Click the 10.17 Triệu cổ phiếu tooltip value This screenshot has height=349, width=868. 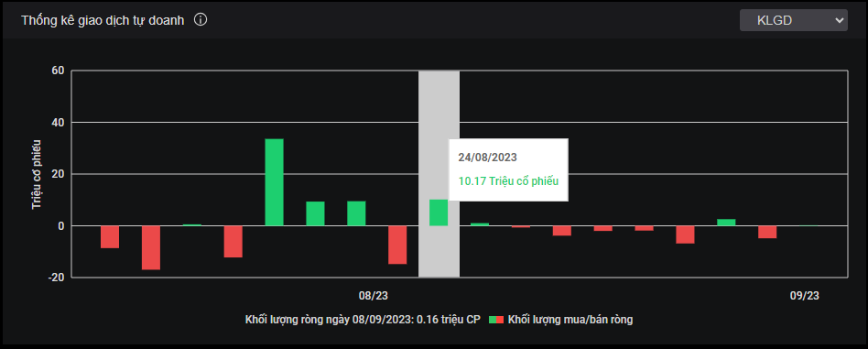509,180
